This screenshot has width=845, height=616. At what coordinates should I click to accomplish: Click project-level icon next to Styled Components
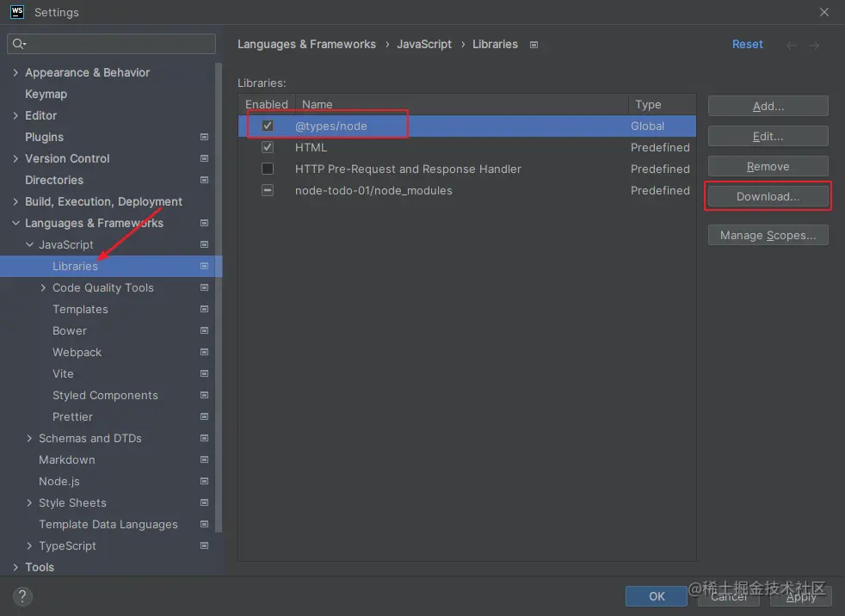[x=204, y=395]
